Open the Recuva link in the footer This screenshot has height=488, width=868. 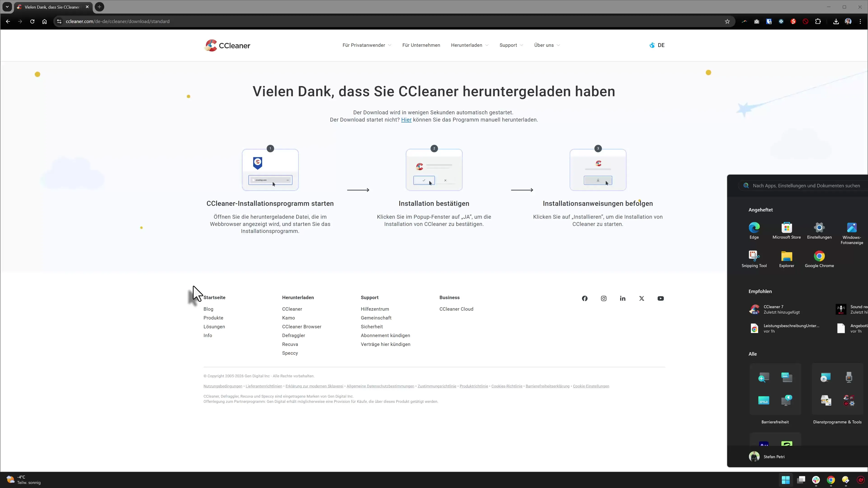point(290,344)
